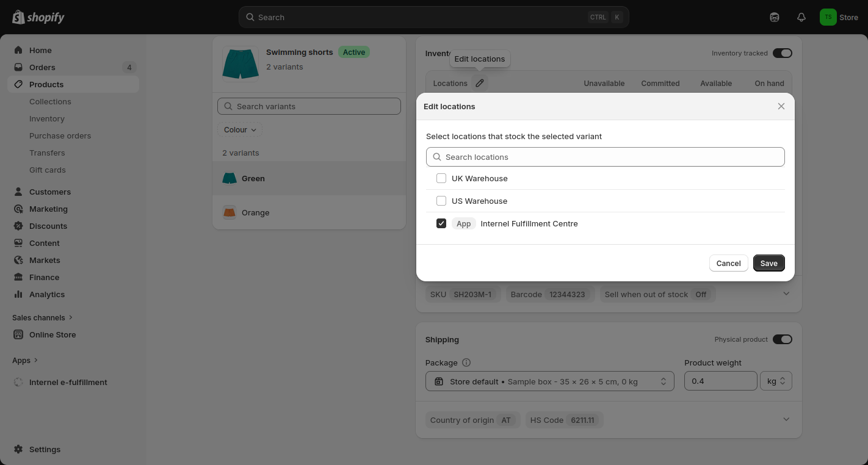Open Inventory under Products

pos(47,118)
